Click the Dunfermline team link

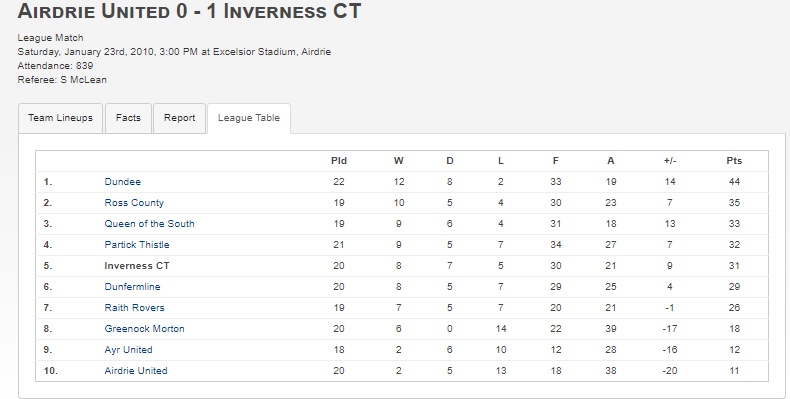click(x=132, y=287)
